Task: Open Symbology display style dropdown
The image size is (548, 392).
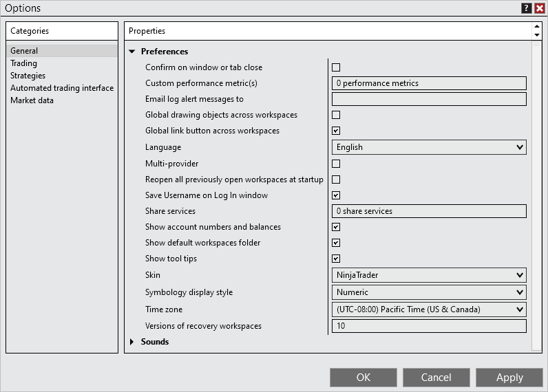Action: point(429,292)
